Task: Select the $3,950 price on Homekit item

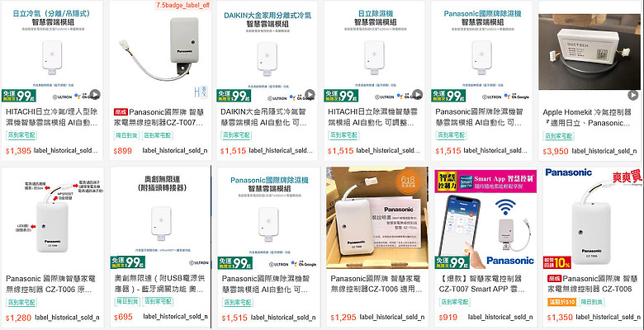Action: [556, 152]
